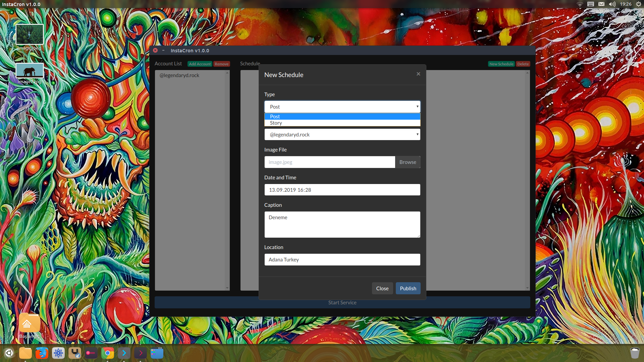Image resolution: width=644 pixels, height=362 pixels.
Task: Choose the Story option in the Type list
Action: pos(342,123)
